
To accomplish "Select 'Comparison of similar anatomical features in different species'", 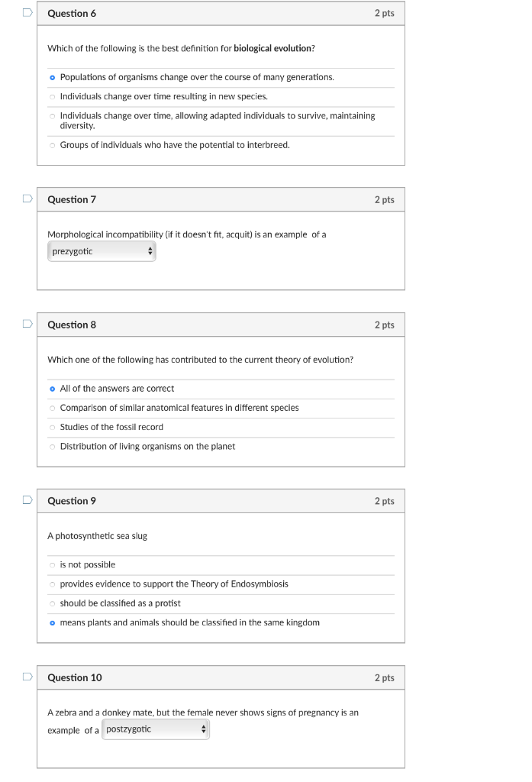I will point(53,408).
